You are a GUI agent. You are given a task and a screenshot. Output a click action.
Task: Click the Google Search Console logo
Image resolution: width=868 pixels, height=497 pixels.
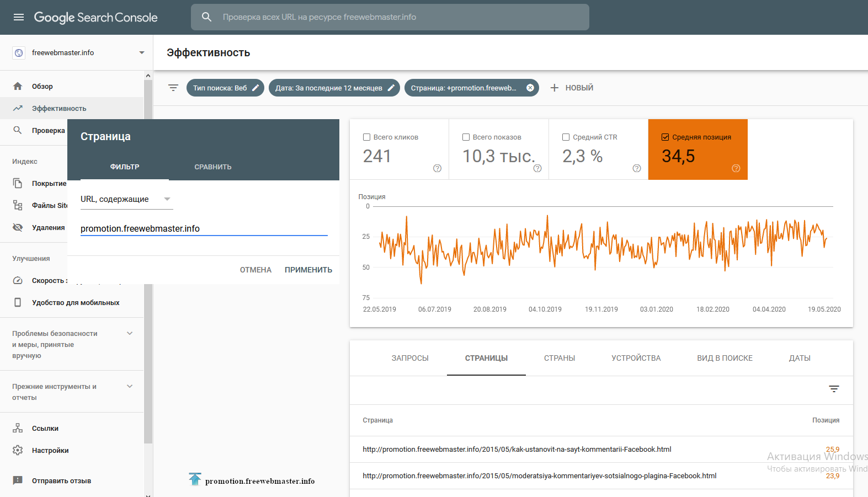point(95,17)
